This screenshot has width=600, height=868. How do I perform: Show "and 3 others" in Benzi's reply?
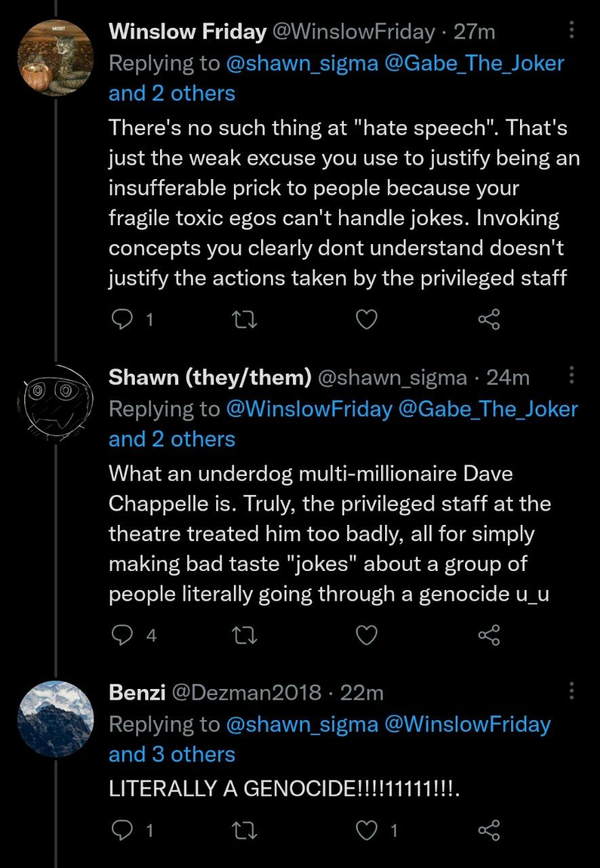(x=172, y=754)
